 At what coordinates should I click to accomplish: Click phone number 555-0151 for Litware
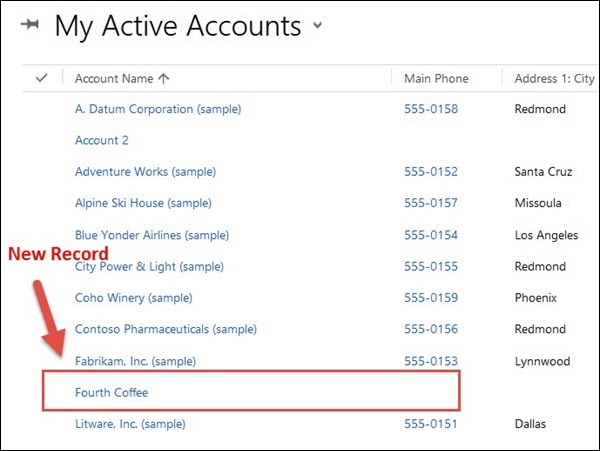click(x=431, y=424)
